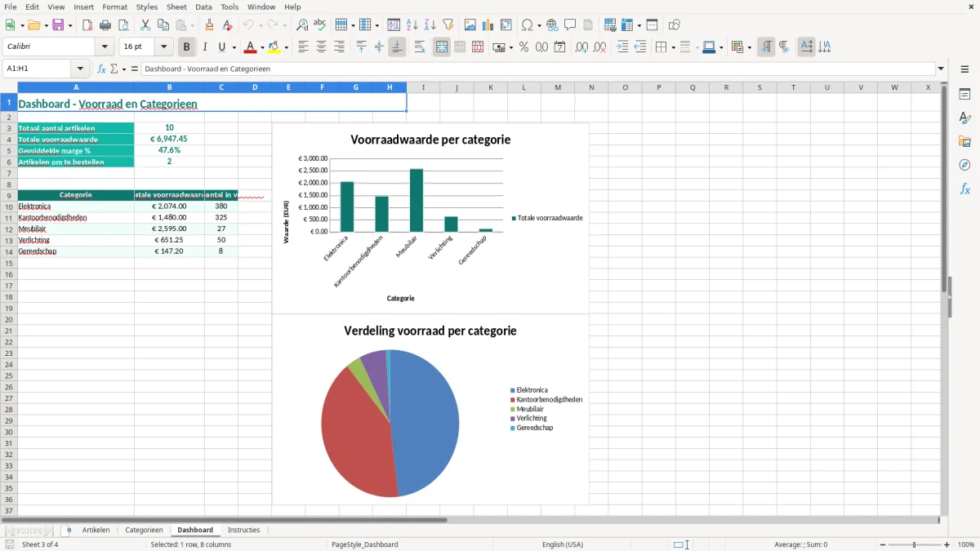Click the Print icon
Viewport: 980px width, 551px height.
pyautogui.click(x=105, y=25)
